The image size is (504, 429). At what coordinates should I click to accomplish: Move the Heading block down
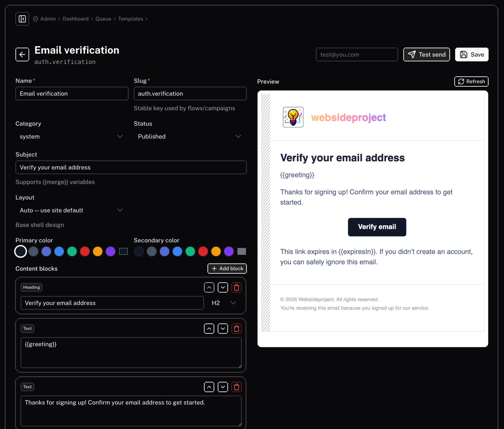[223, 287]
